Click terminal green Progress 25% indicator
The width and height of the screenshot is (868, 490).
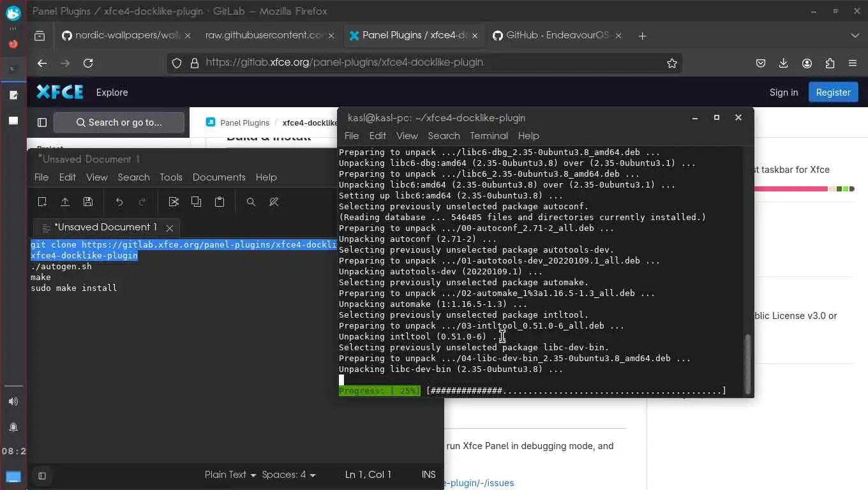(x=379, y=390)
